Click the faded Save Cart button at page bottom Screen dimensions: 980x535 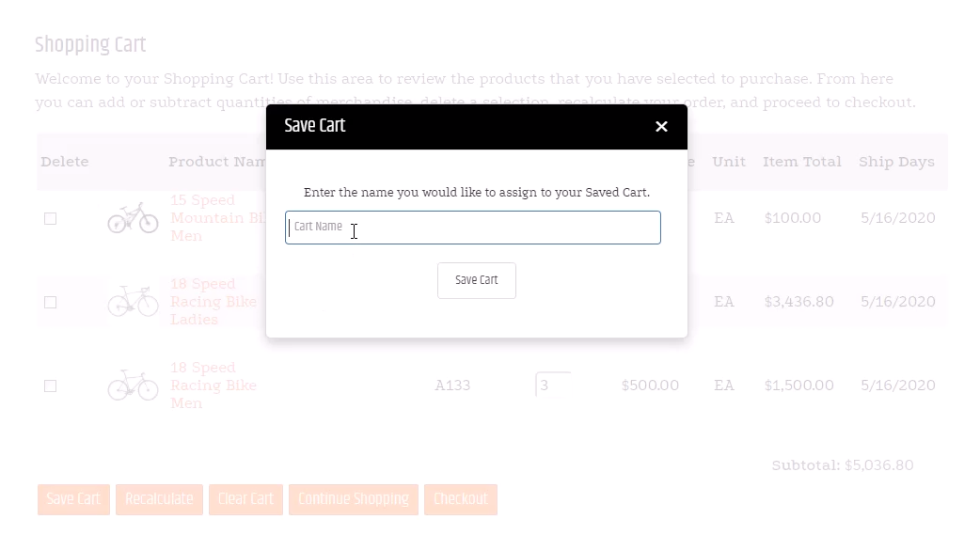pyautogui.click(x=73, y=499)
